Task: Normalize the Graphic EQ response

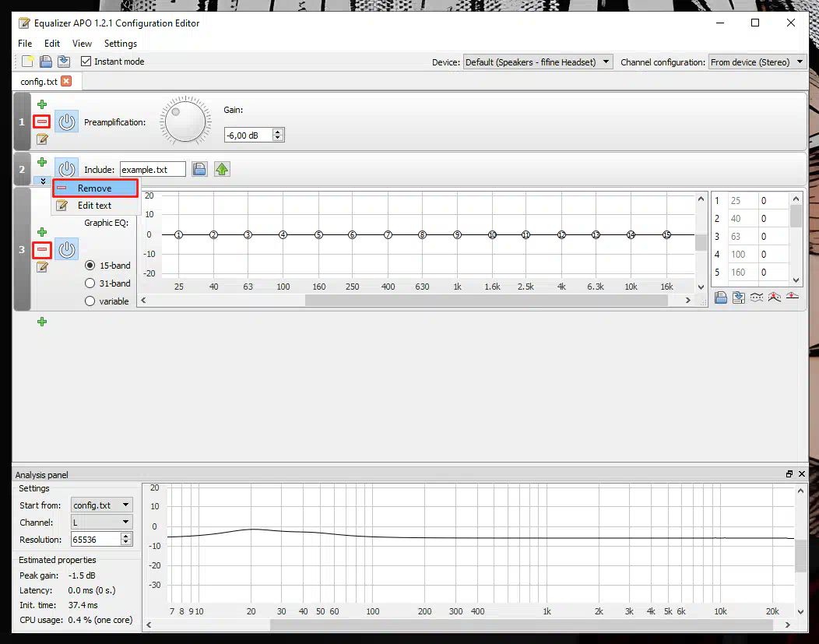Action: 774,297
